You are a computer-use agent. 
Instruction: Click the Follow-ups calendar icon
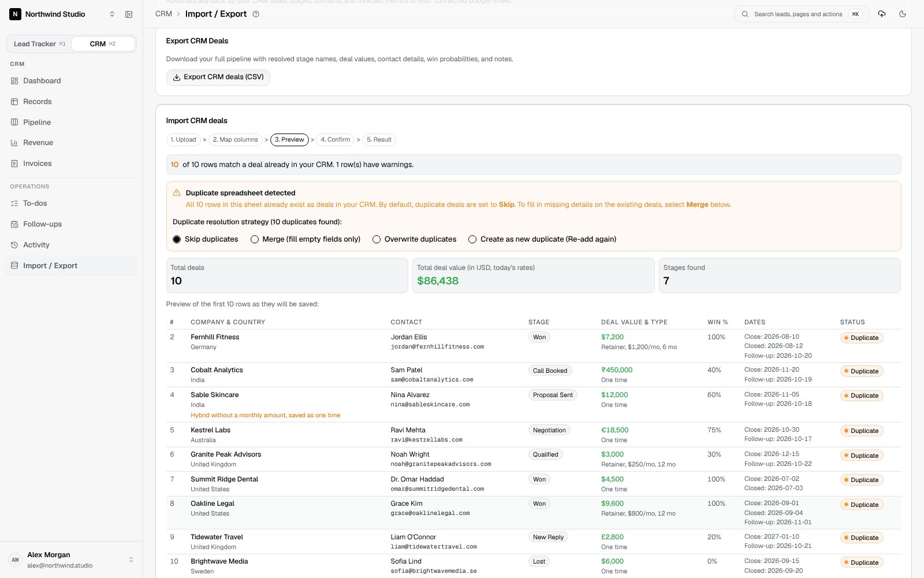click(x=14, y=224)
